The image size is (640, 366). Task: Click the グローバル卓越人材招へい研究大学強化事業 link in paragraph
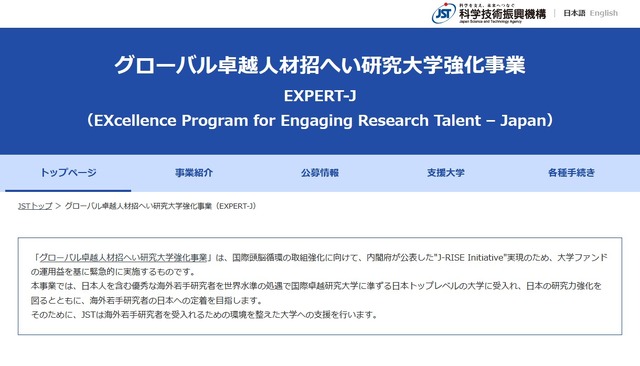(123, 257)
